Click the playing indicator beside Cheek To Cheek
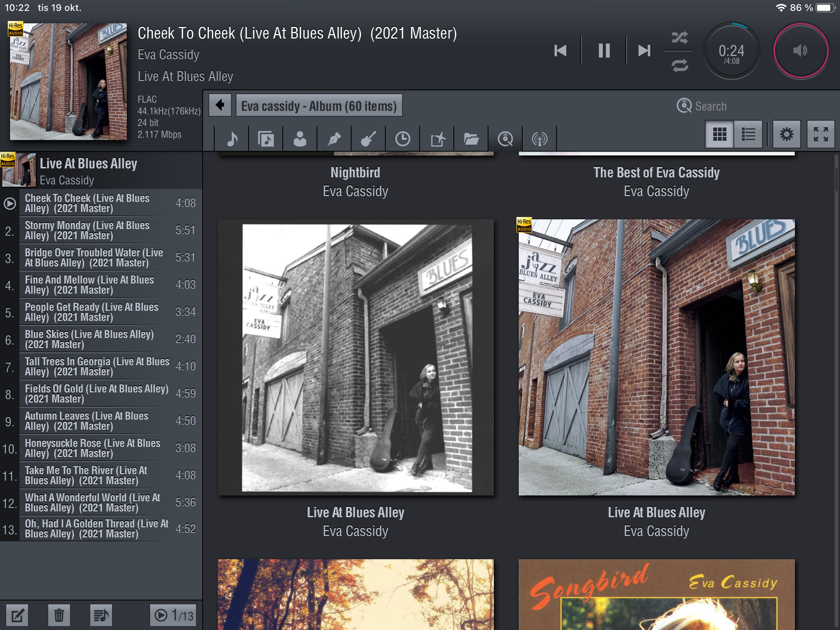The height and width of the screenshot is (630, 840). coord(10,203)
